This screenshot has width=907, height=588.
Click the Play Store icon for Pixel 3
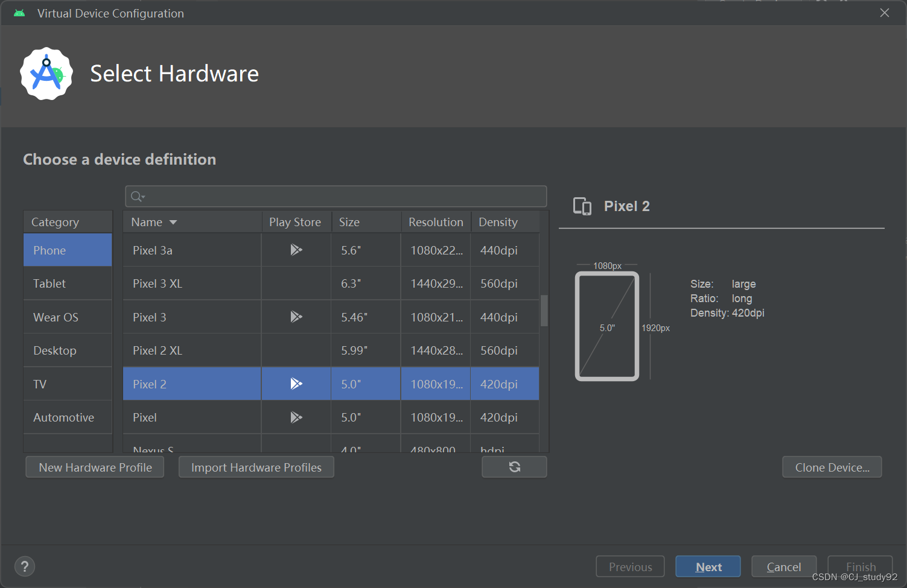[x=296, y=317]
